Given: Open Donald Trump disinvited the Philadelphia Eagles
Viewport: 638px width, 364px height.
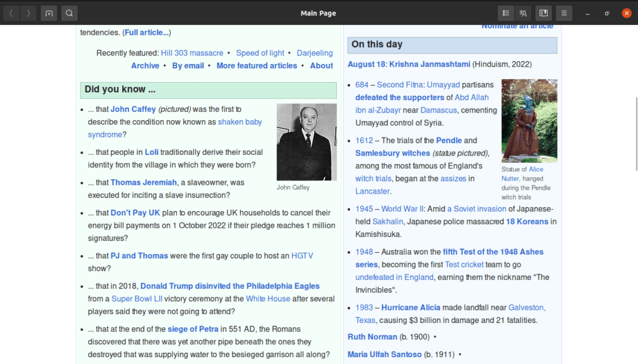Looking at the screenshot, I should coord(230,286).
